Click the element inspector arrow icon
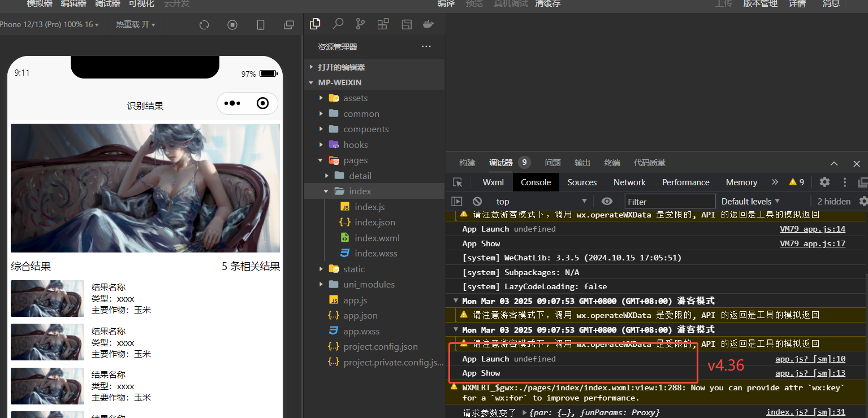Image resolution: width=868 pixels, height=418 pixels. 458,182
